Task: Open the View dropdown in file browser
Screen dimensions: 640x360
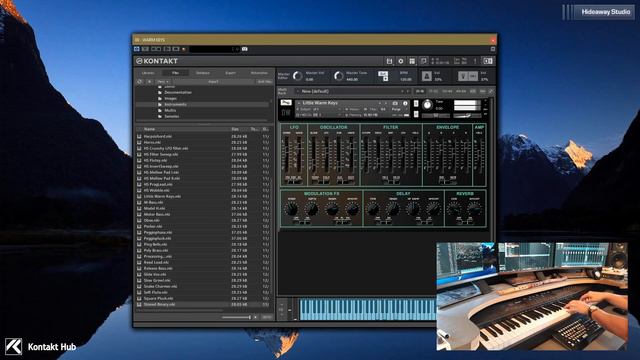Action: [163, 82]
